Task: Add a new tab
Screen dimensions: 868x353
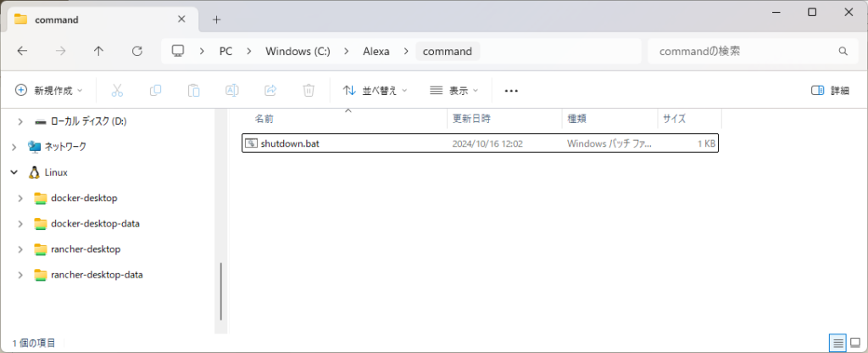Action: [216, 19]
